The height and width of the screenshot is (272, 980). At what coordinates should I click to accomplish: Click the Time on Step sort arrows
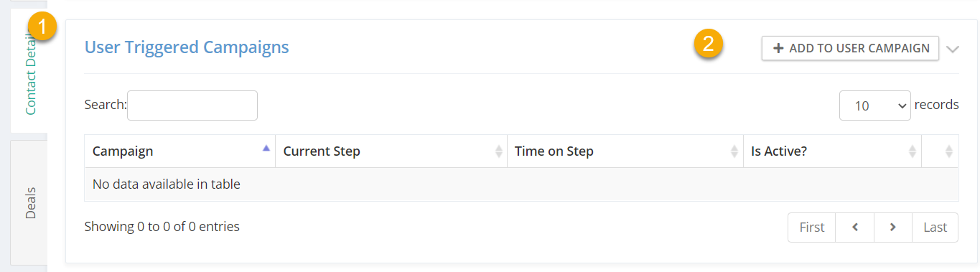[734, 151]
